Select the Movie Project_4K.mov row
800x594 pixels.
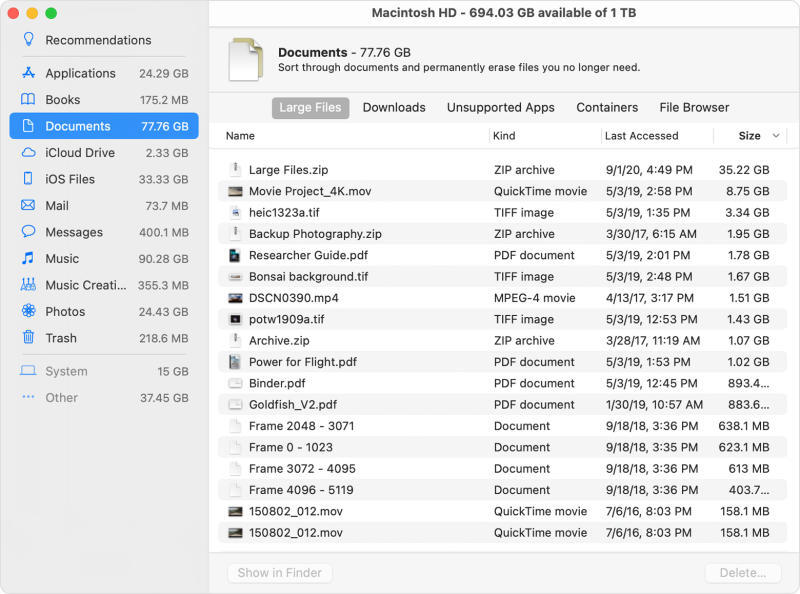309,191
